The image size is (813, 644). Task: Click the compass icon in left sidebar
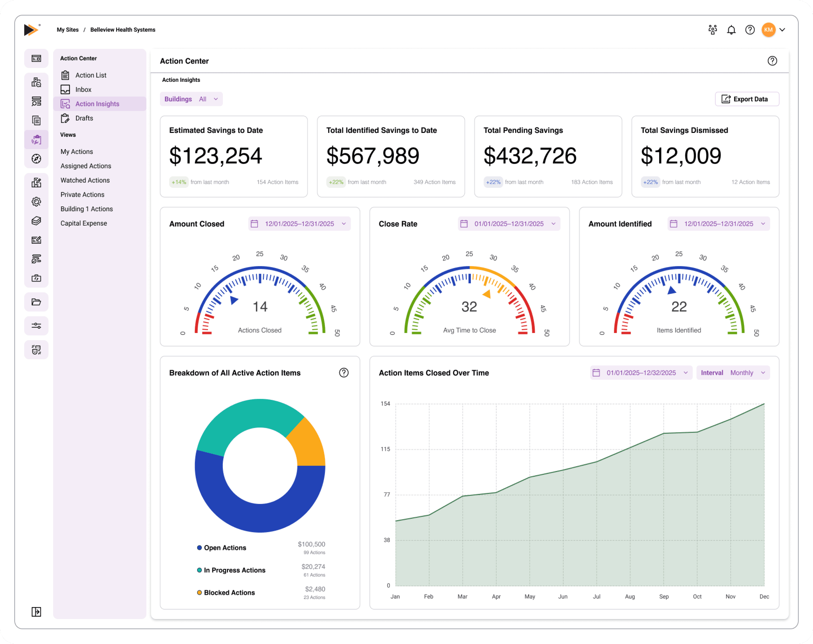(36, 159)
